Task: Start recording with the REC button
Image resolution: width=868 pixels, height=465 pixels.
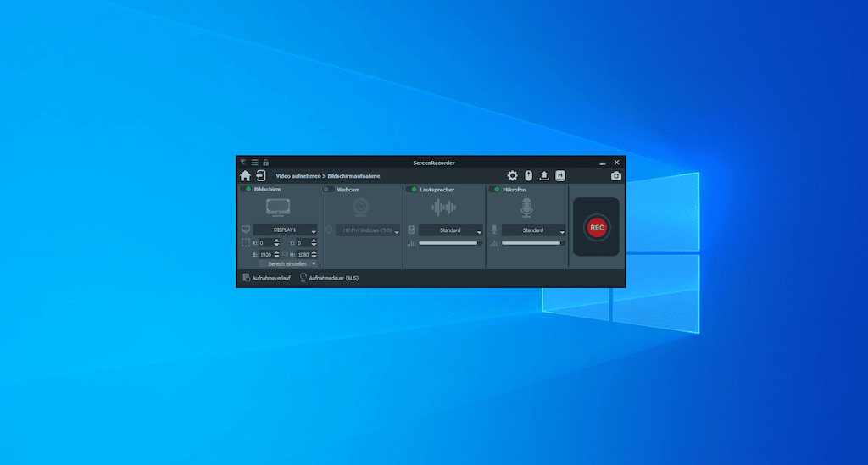Action: coord(597,227)
